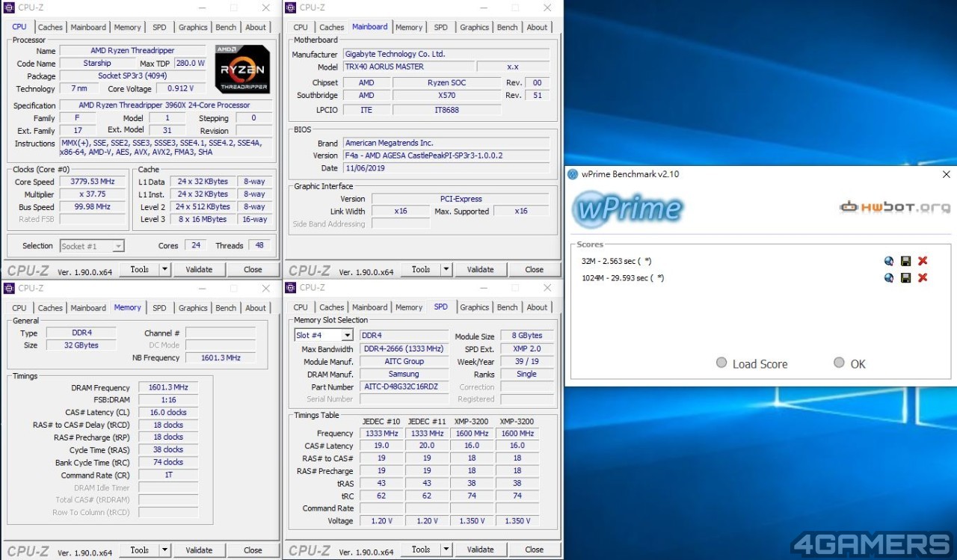The width and height of the screenshot is (957, 560).
Task: Click the title bar icon of the CPU-Z Mainboard window
Action: (290, 7)
